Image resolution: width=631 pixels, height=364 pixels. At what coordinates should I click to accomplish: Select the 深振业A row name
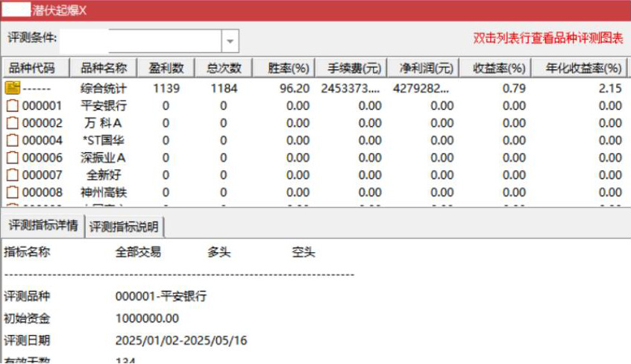pyautogui.click(x=104, y=157)
